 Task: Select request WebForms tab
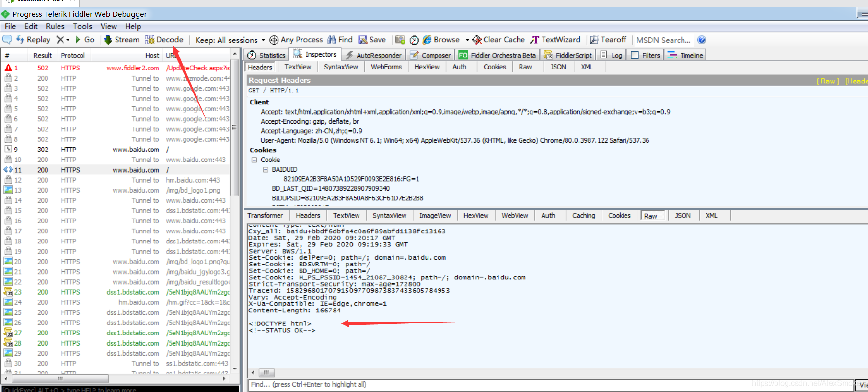[x=386, y=67]
